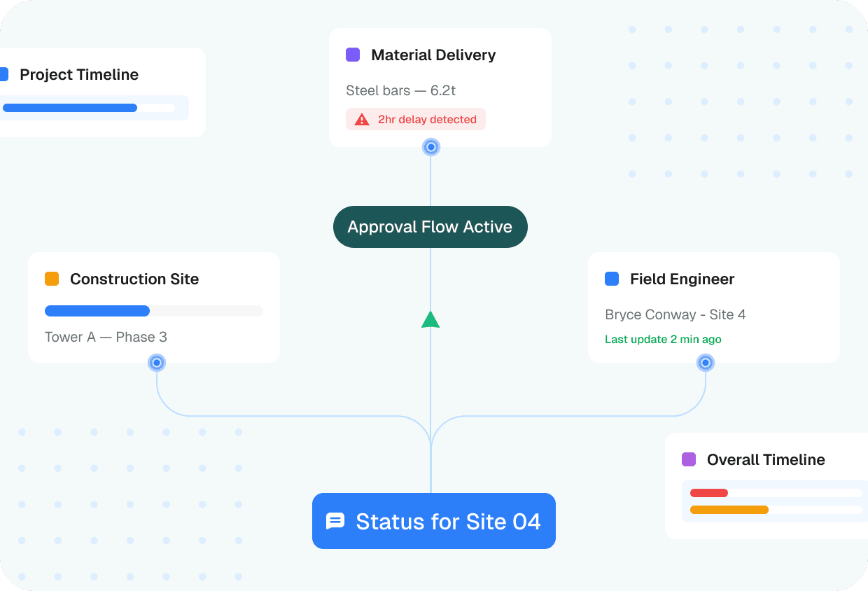Viewport: 868px width, 591px height.
Task: Click the red warning triangle in delay alert
Action: pos(362,120)
